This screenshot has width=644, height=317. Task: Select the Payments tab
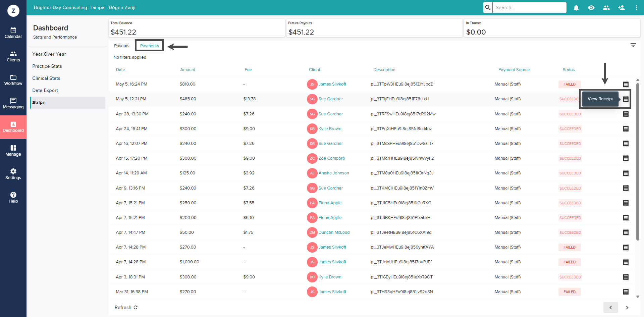pos(150,46)
